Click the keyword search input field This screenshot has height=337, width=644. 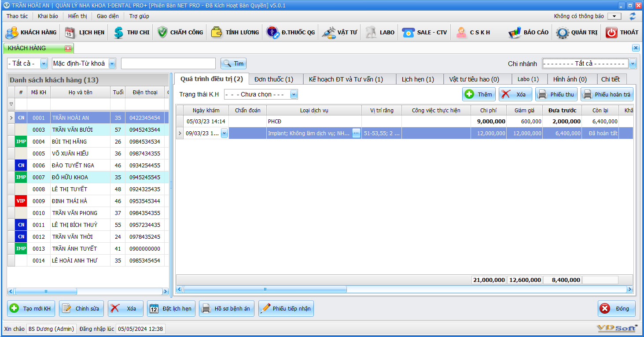pos(168,63)
